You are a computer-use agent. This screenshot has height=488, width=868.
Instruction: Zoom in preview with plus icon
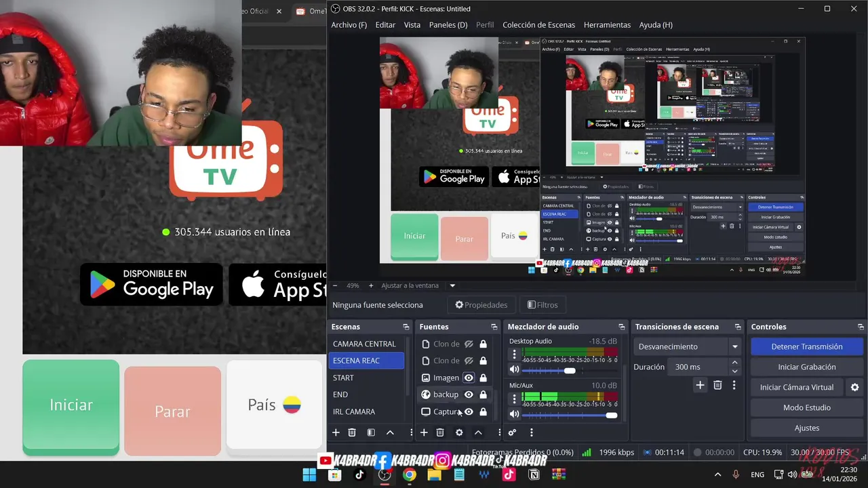[371, 285]
